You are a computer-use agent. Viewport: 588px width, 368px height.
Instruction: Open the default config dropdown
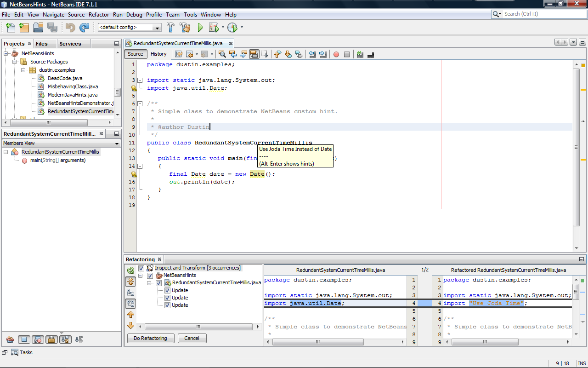coord(158,28)
